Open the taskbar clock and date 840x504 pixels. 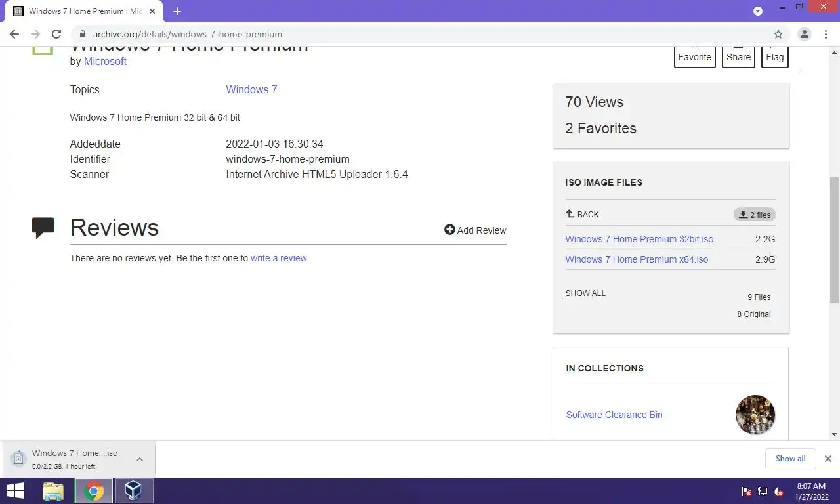point(811,492)
